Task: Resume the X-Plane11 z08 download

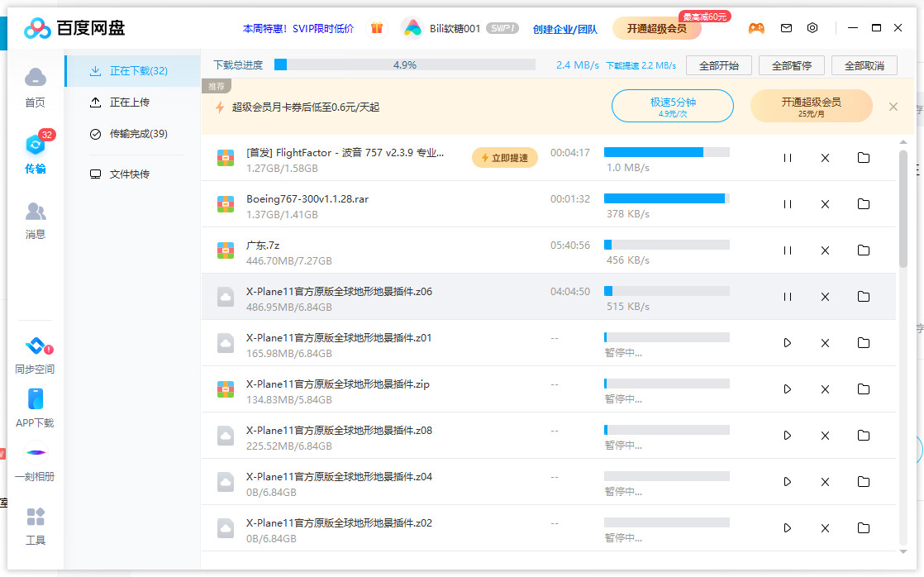Action: point(788,436)
